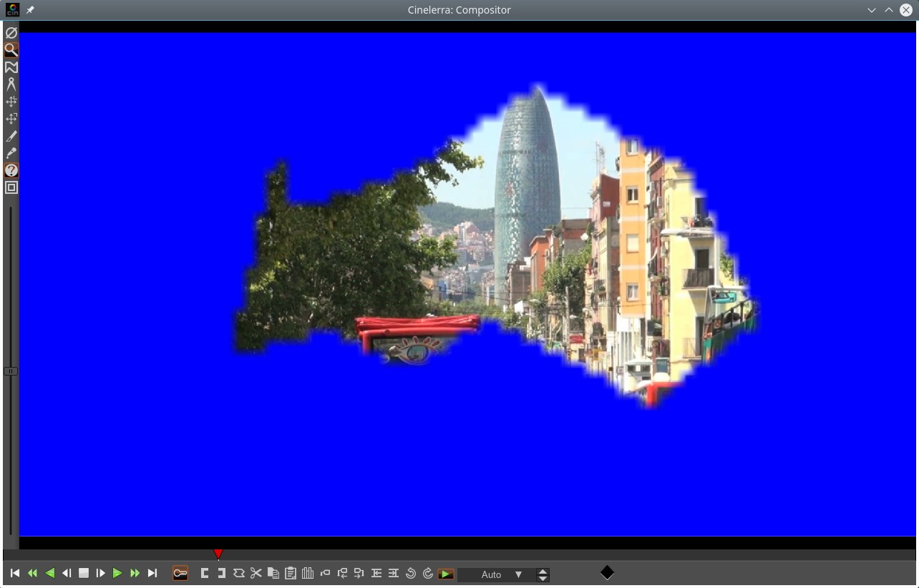
Task: Select the Ruler compass tool
Action: [x=11, y=84]
